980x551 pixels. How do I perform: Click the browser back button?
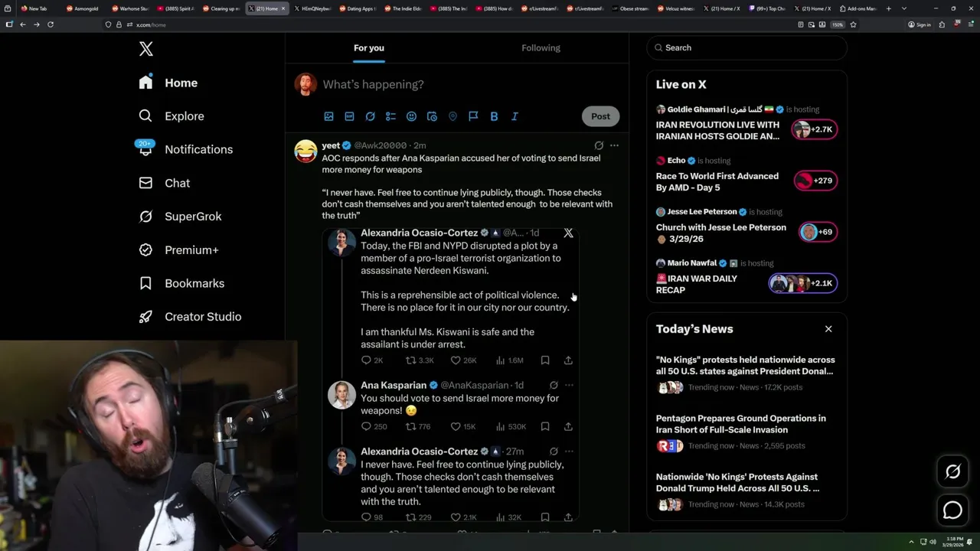23,24
